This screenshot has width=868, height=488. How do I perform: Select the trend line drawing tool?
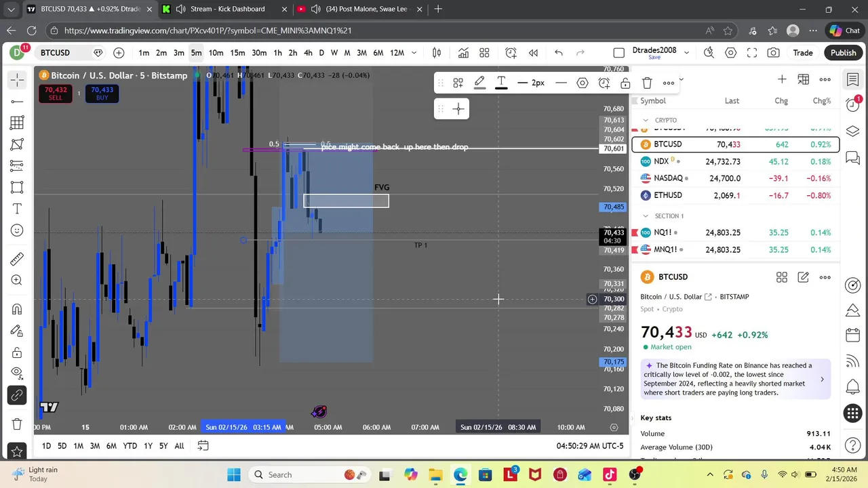pos(17,102)
